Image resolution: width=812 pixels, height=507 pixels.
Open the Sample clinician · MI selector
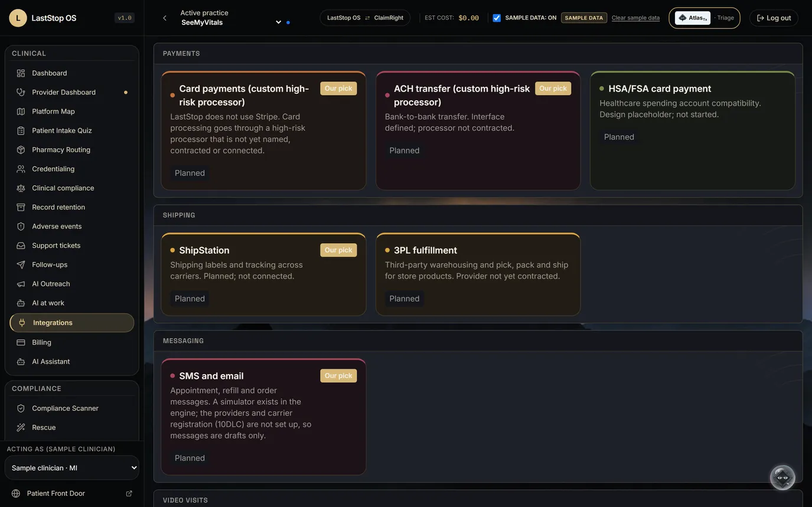tap(72, 468)
